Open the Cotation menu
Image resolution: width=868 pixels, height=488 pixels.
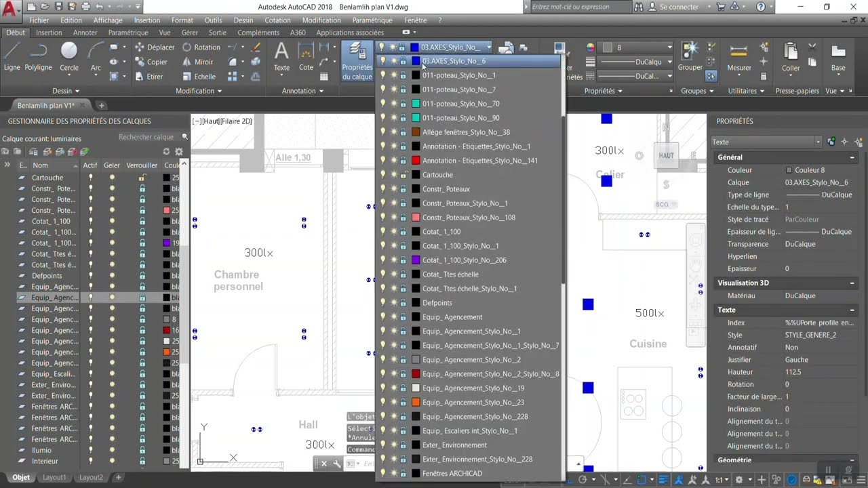(277, 20)
